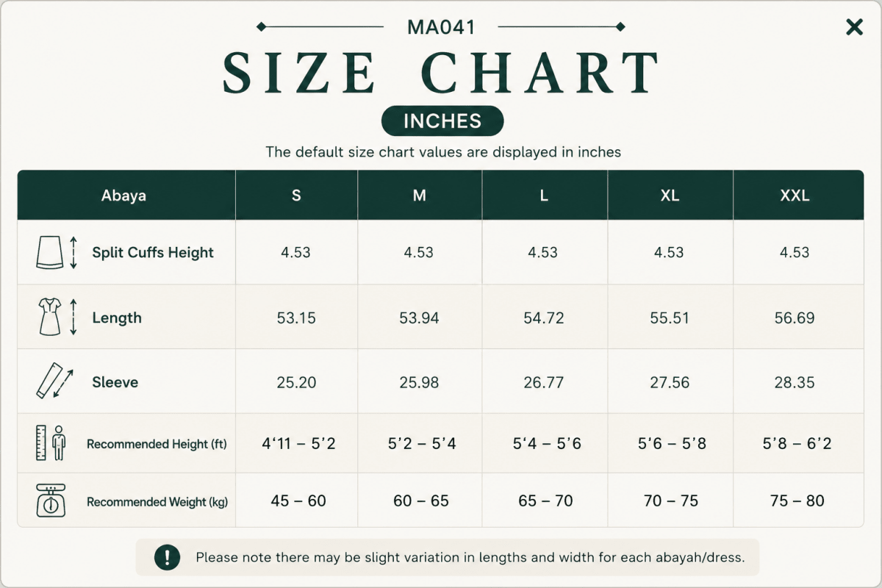Select the XL size column header

click(x=670, y=196)
